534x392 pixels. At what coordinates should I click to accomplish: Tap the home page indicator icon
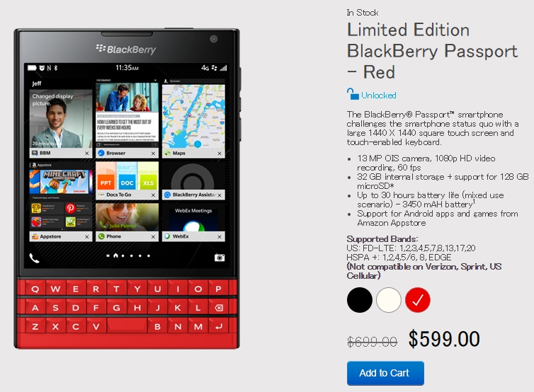[x=115, y=255]
